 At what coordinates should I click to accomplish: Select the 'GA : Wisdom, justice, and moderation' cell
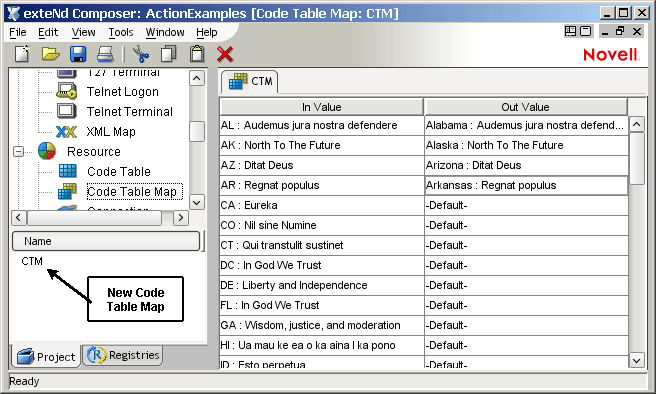[322, 325]
